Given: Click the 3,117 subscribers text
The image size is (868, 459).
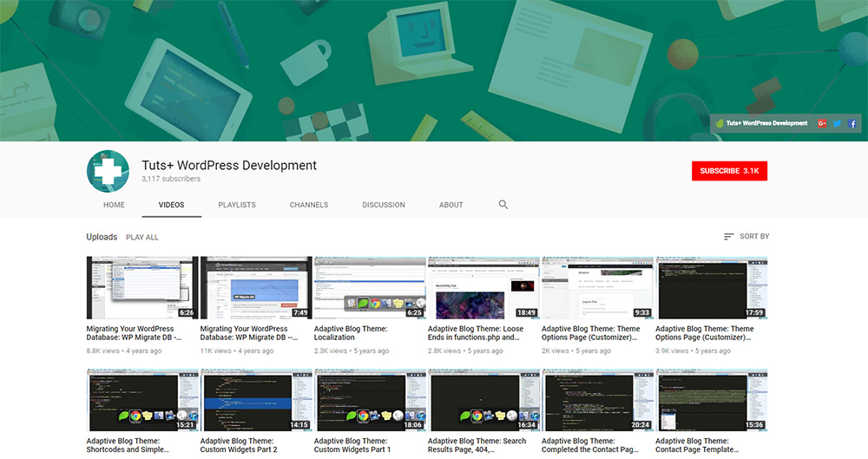Looking at the screenshot, I should pyautogui.click(x=171, y=179).
